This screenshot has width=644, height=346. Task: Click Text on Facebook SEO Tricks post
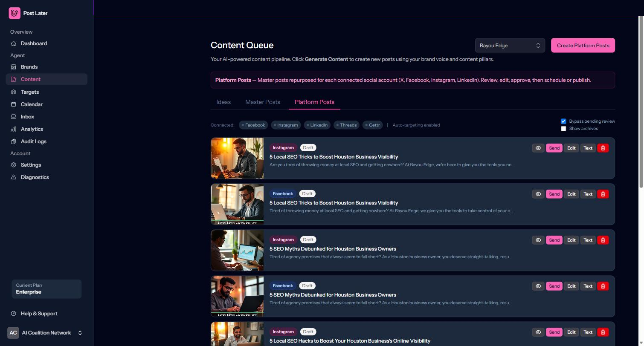click(588, 194)
